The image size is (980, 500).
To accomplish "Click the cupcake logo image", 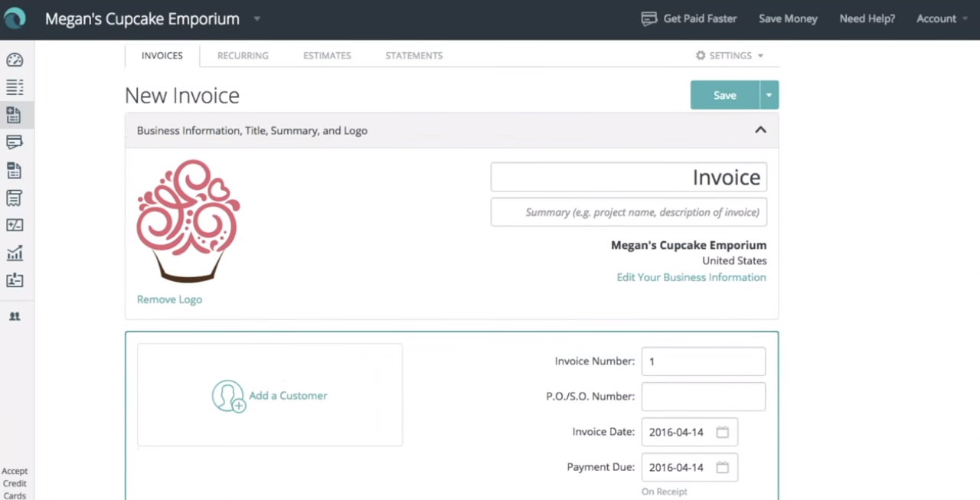I will 188,221.
